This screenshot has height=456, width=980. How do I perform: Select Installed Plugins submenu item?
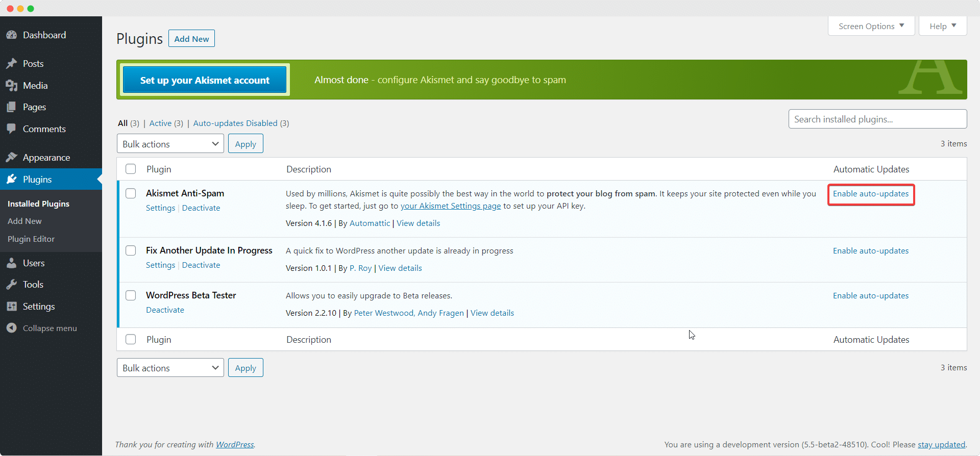pyautogui.click(x=38, y=204)
